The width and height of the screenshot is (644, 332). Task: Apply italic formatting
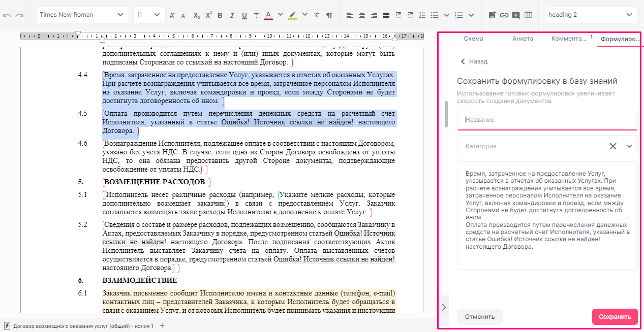click(x=232, y=15)
